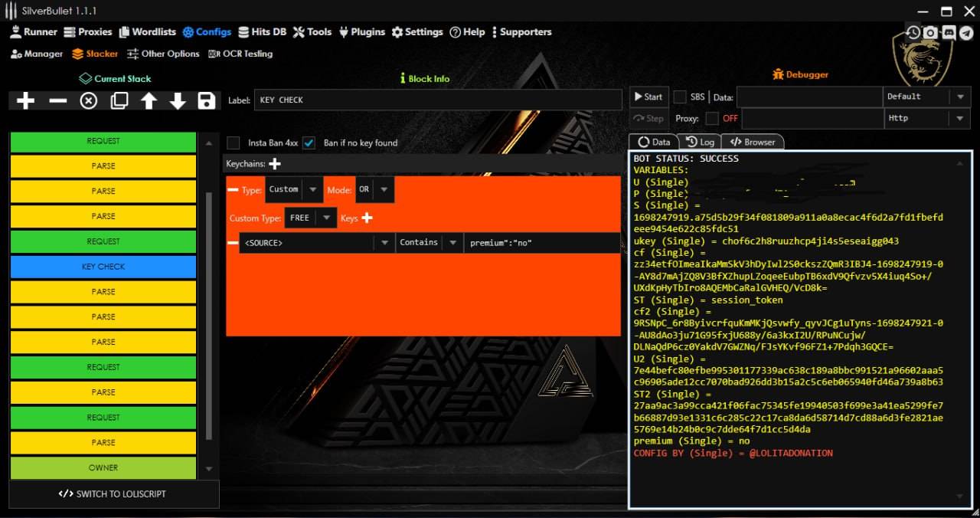The width and height of the screenshot is (980, 518).
Task: Open the Tools section
Action: coord(312,32)
